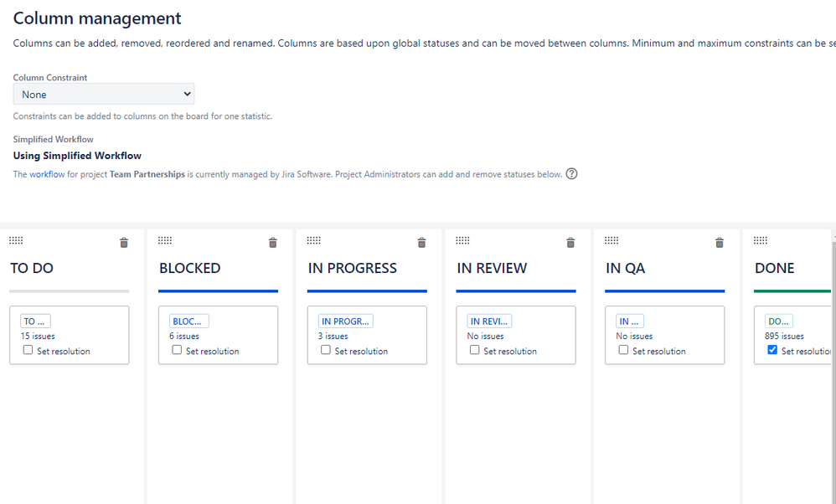Click the IN QA column heading

[x=626, y=268]
